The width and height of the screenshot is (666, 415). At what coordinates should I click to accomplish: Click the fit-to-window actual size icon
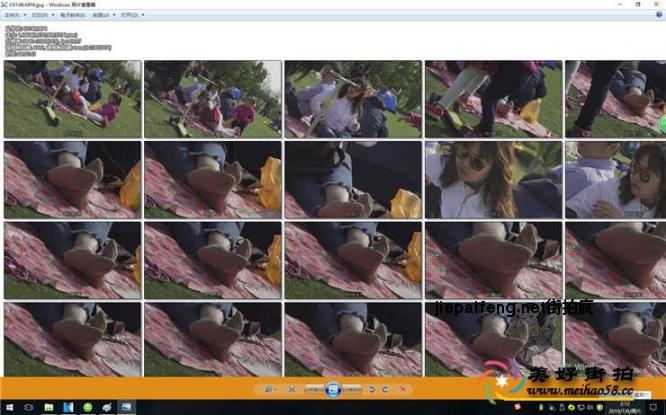[x=291, y=388]
